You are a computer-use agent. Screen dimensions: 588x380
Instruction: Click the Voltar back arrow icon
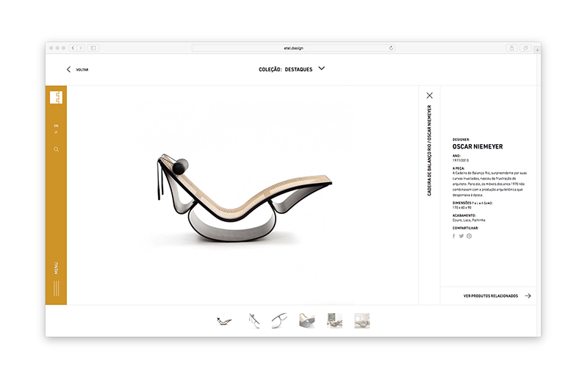(x=68, y=69)
